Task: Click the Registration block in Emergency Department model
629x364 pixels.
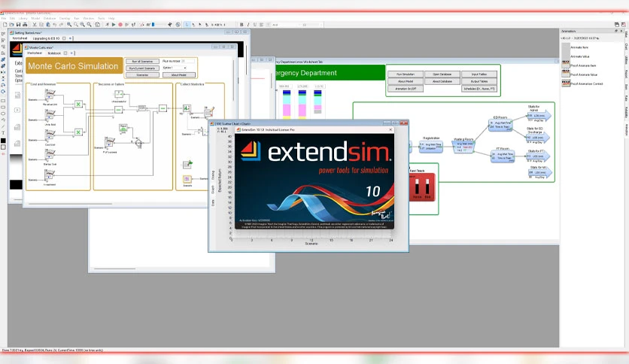Action: click(431, 147)
